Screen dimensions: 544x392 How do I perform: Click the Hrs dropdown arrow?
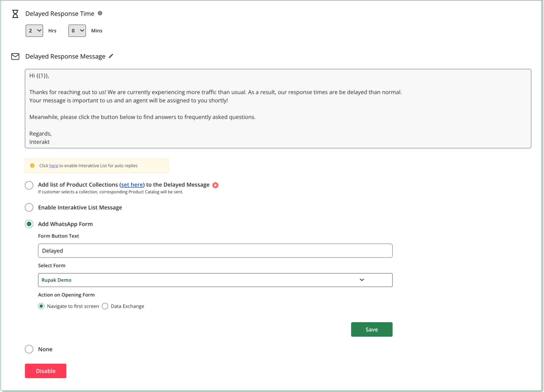39,30
